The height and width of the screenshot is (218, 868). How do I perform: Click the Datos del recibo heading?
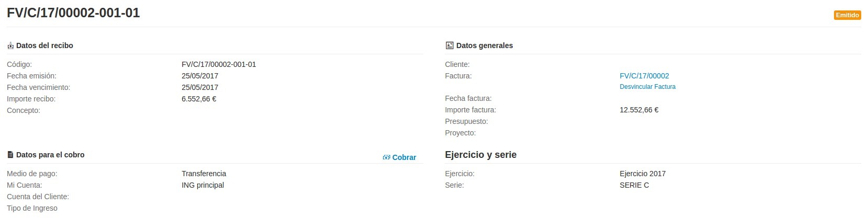coord(44,45)
